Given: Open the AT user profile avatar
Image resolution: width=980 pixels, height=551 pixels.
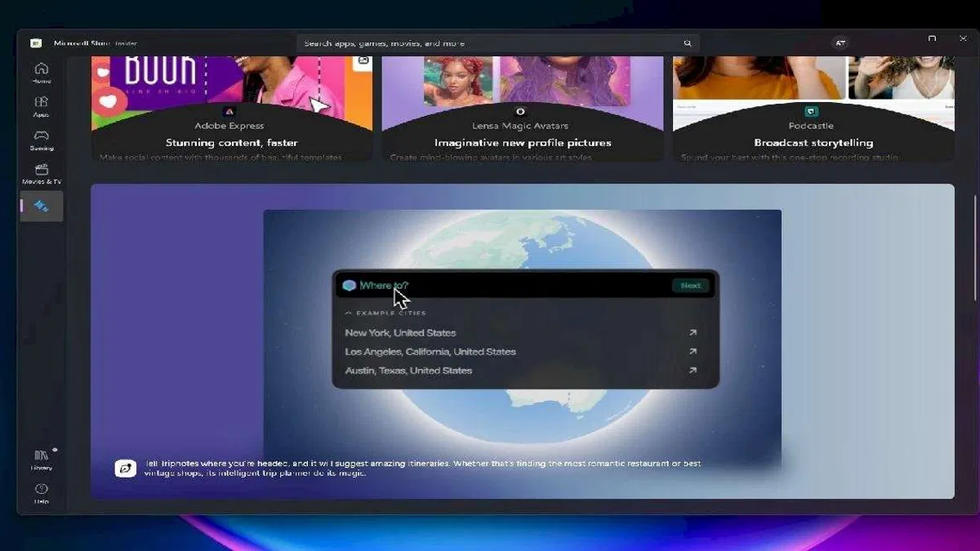Looking at the screenshot, I should tap(840, 43).
